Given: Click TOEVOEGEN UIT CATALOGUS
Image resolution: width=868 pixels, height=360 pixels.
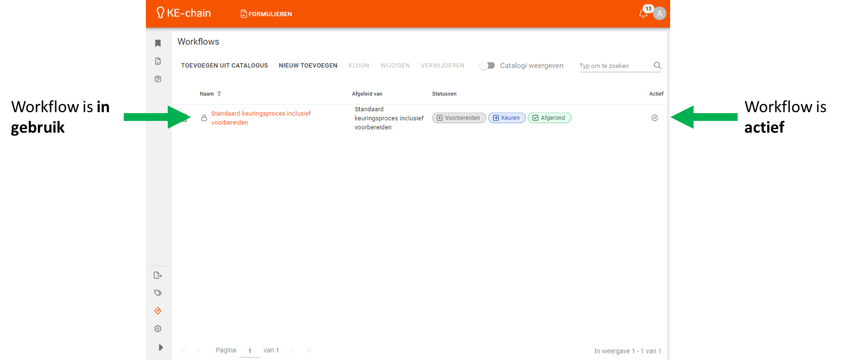Looking at the screenshot, I should pos(224,66).
